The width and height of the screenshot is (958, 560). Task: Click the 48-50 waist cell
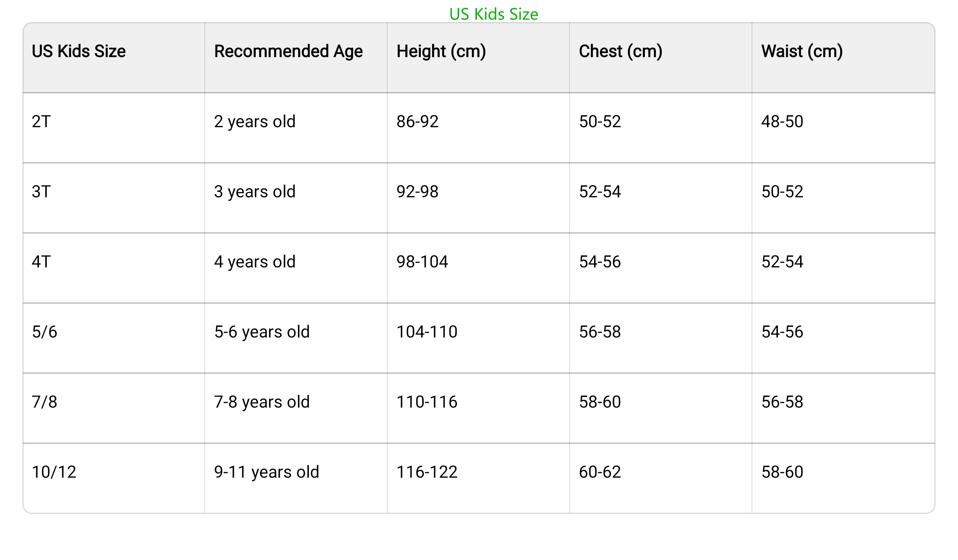point(843,128)
